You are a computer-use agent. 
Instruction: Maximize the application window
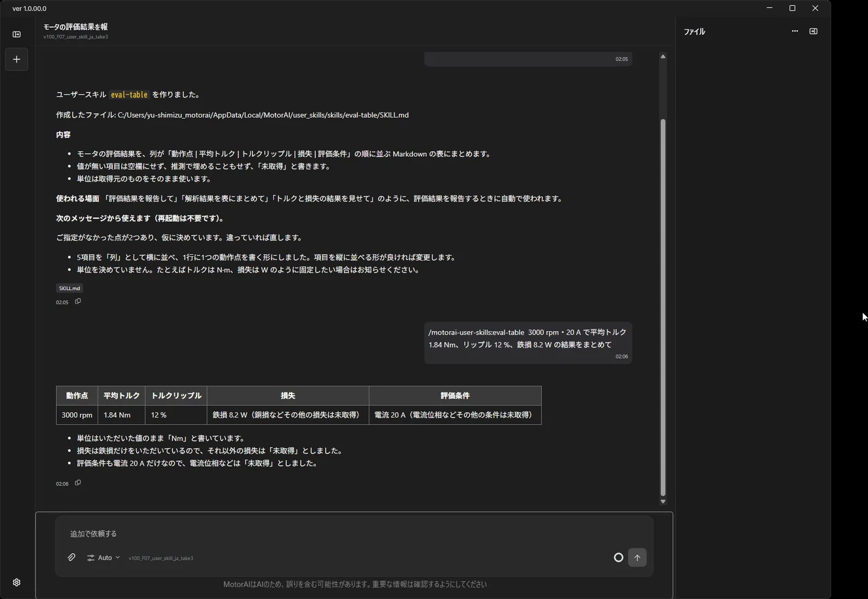tap(793, 8)
